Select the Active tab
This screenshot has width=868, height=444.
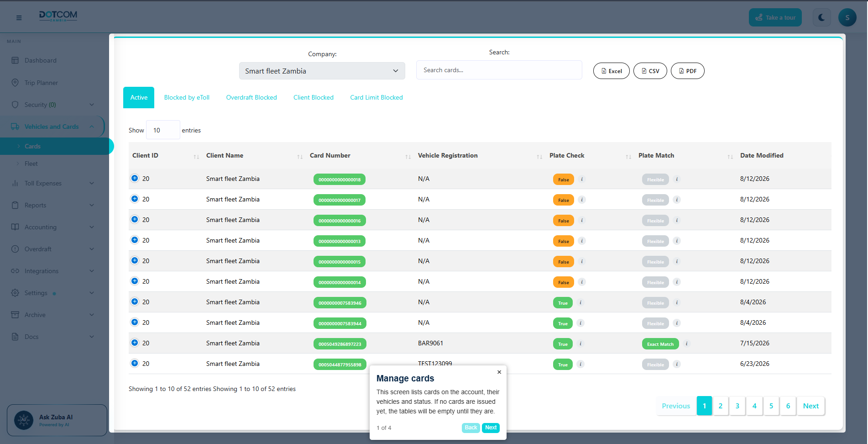click(x=139, y=97)
